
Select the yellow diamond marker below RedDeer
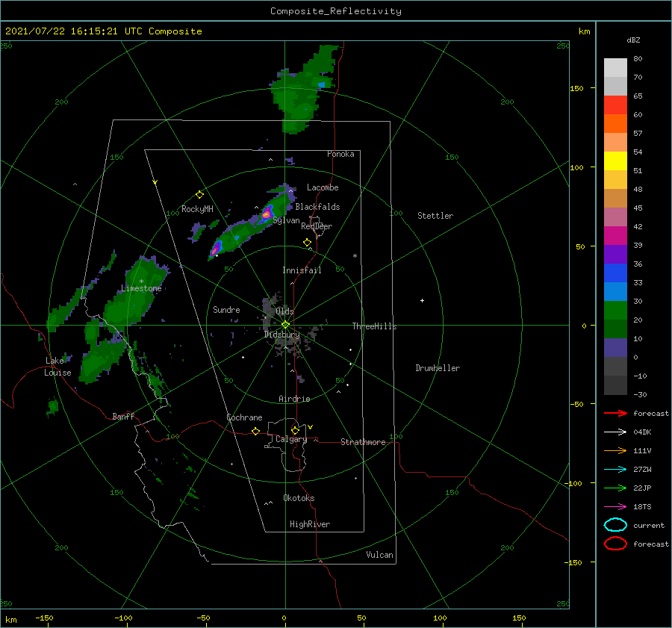307,243
